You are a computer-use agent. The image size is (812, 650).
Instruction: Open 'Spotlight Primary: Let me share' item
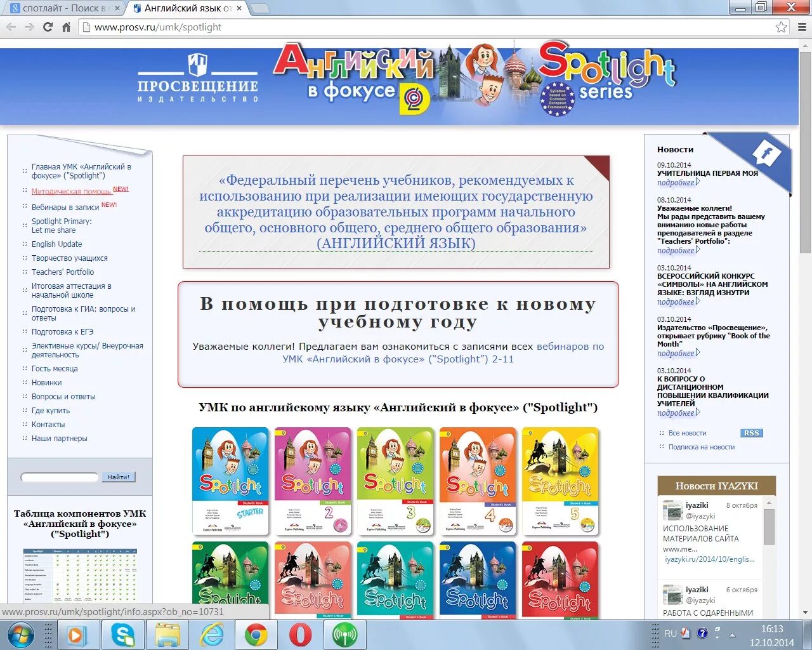pos(62,226)
